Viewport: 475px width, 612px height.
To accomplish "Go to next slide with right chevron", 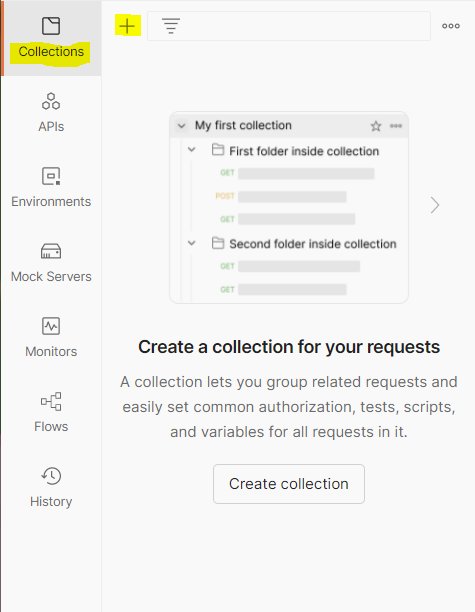I will (x=435, y=205).
